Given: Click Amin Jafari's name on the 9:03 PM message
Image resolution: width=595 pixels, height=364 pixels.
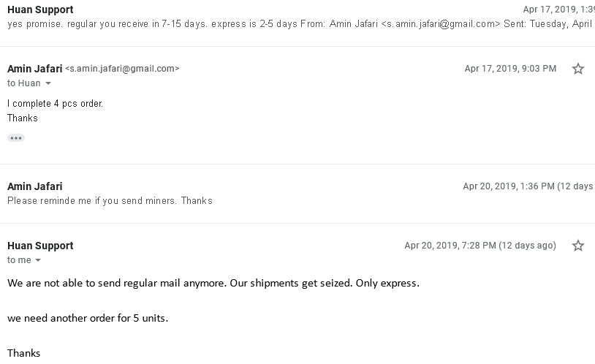Looking at the screenshot, I should click(x=34, y=69).
